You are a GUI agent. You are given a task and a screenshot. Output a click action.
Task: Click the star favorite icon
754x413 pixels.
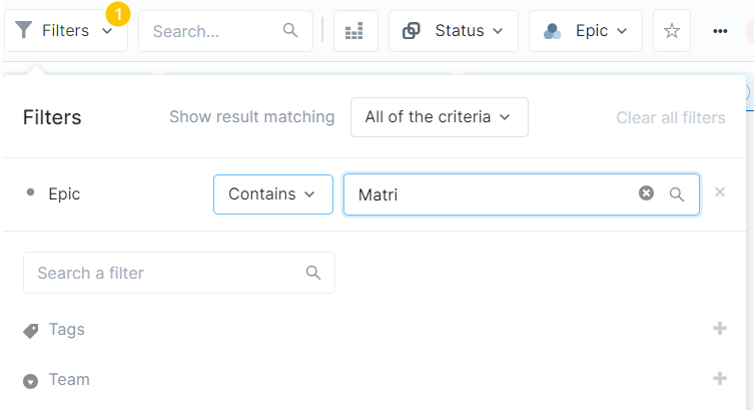coord(672,31)
